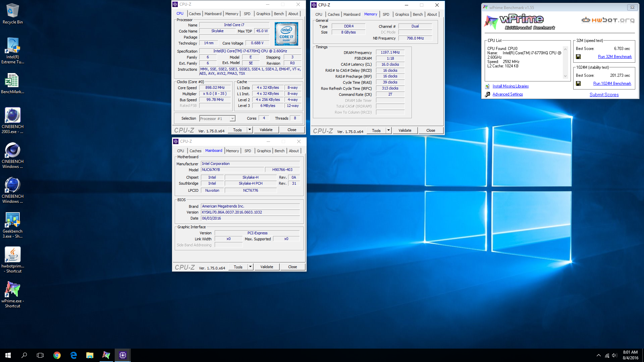This screenshot has height=362, width=644.
Task: Click the HWBOT.org logo in wPrime
Action: 608,20
